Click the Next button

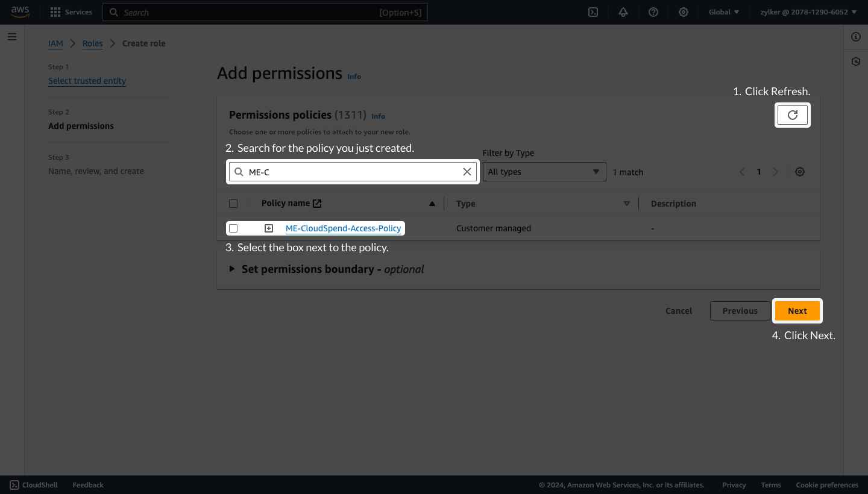click(x=797, y=310)
